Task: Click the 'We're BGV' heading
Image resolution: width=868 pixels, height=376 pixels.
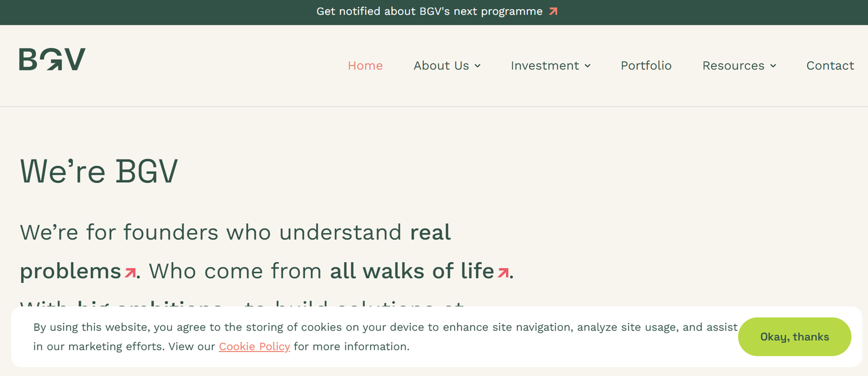Action: click(99, 171)
